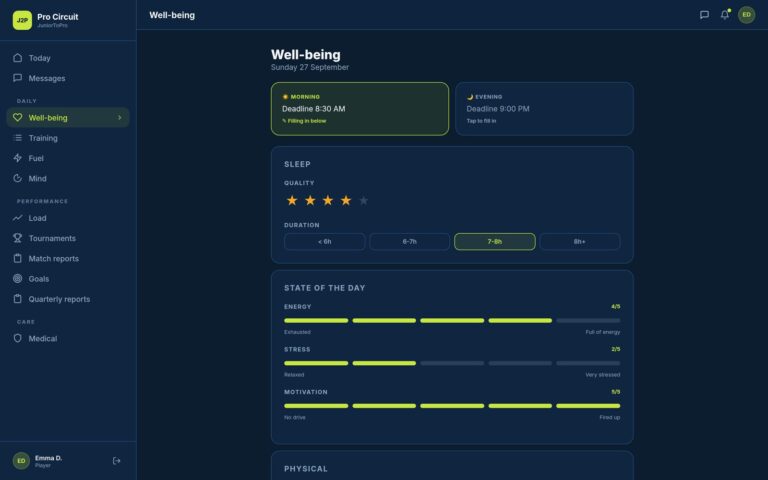Switch to the Evening check-in tab
The image size is (768, 480).
(x=544, y=109)
